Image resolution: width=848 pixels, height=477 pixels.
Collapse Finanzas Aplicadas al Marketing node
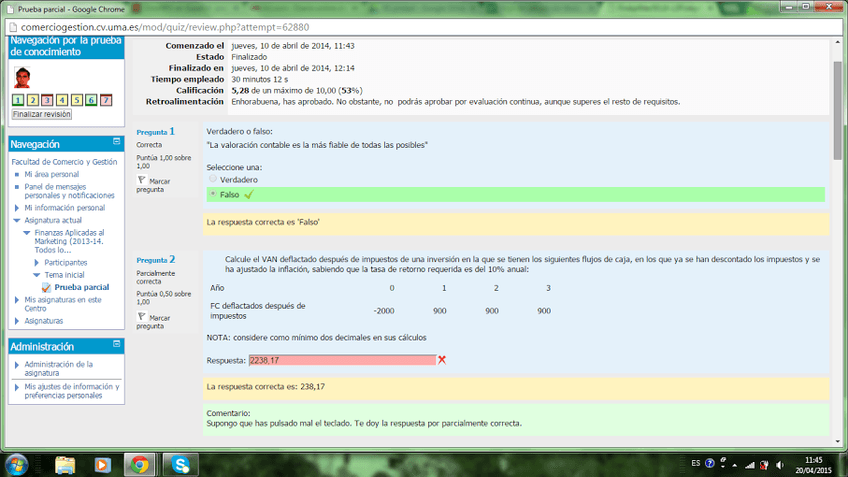pyautogui.click(x=26, y=233)
